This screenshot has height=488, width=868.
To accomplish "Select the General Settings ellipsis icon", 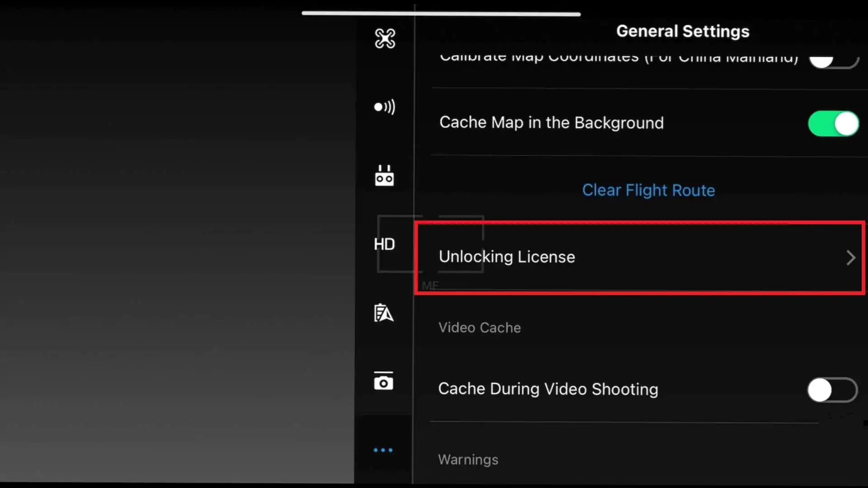I will tap(383, 450).
